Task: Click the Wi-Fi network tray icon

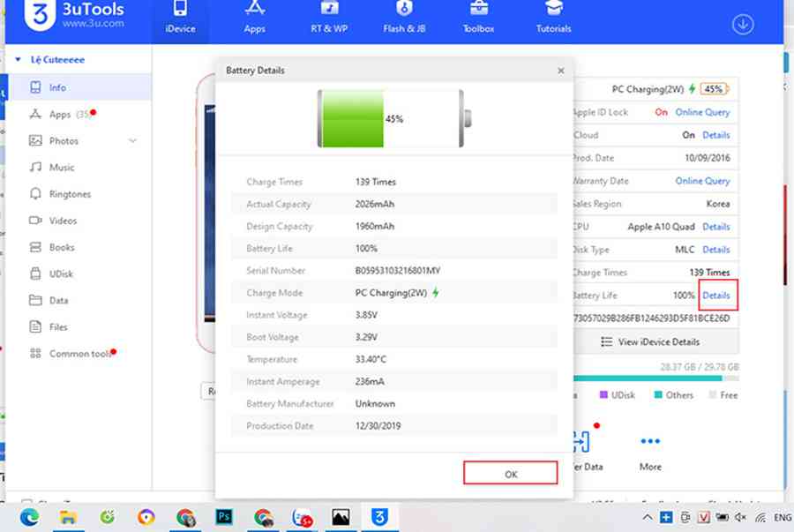Action: pyautogui.click(x=760, y=517)
